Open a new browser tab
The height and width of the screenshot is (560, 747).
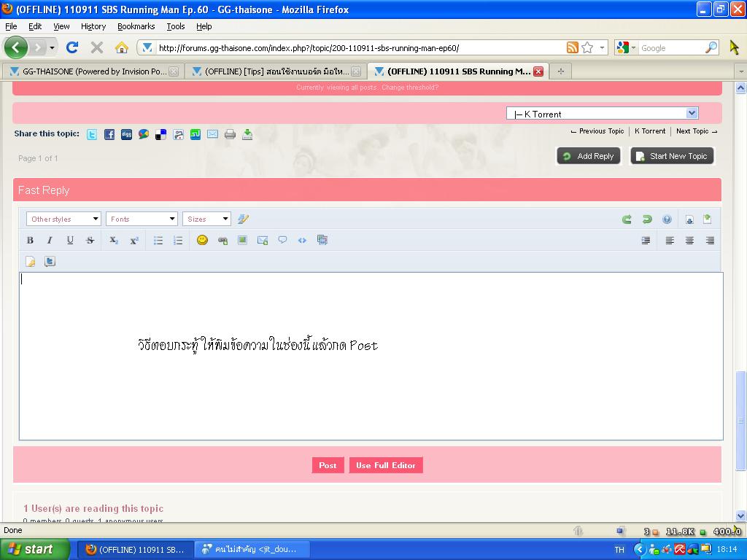pyautogui.click(x=561, y=71)
